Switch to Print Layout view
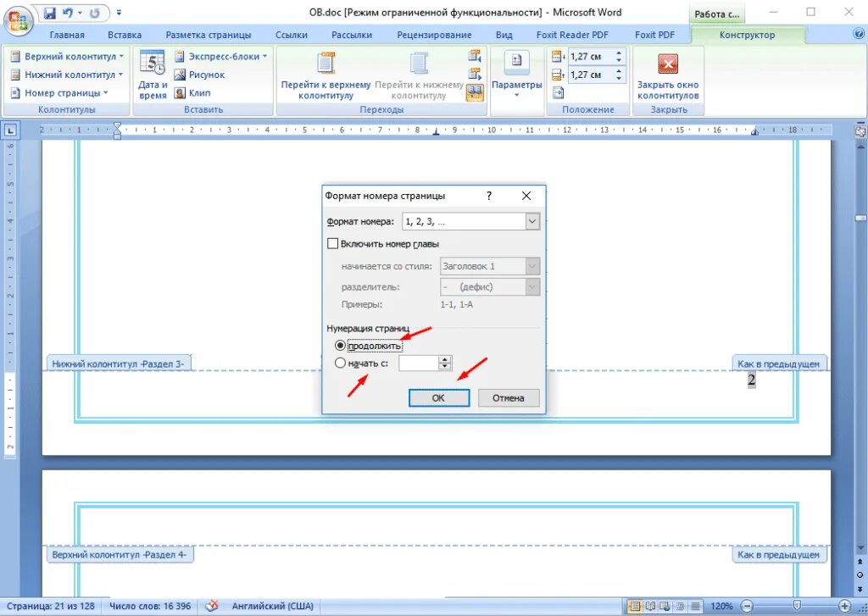The width and height of the screenshot is (868, 616). tap(634, 606)
